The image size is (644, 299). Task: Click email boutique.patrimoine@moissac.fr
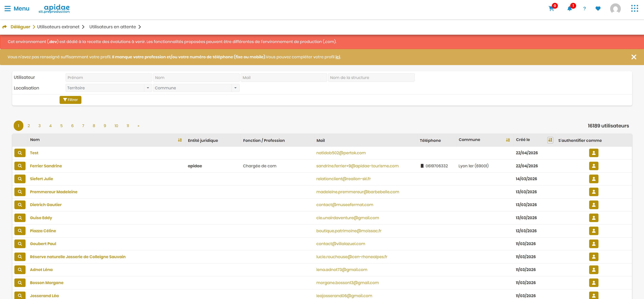click(x=349, y=231)
